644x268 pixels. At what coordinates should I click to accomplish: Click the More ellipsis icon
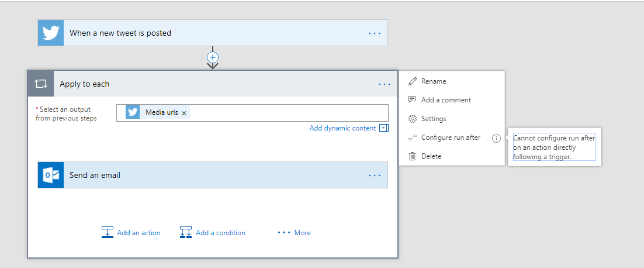[284, 233]
